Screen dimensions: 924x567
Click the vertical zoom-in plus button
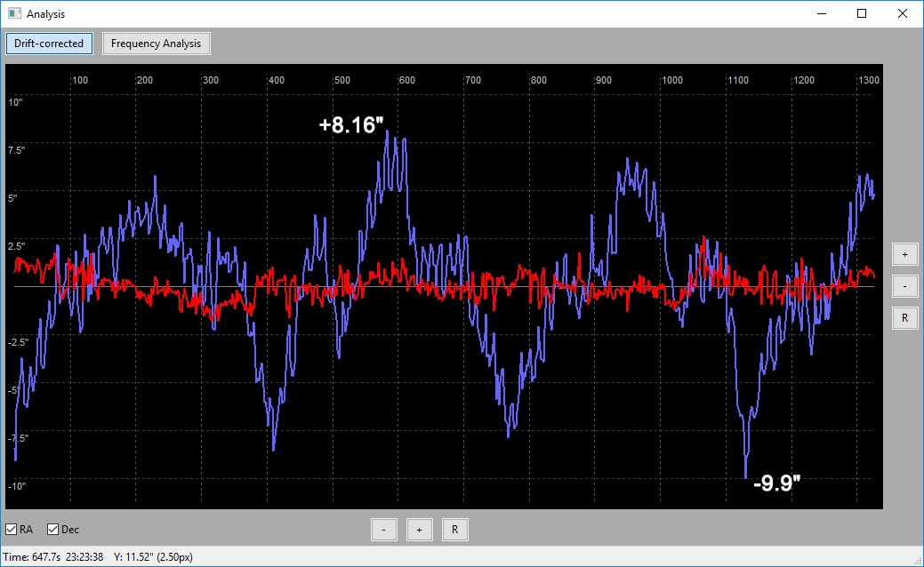click(904, 254)
